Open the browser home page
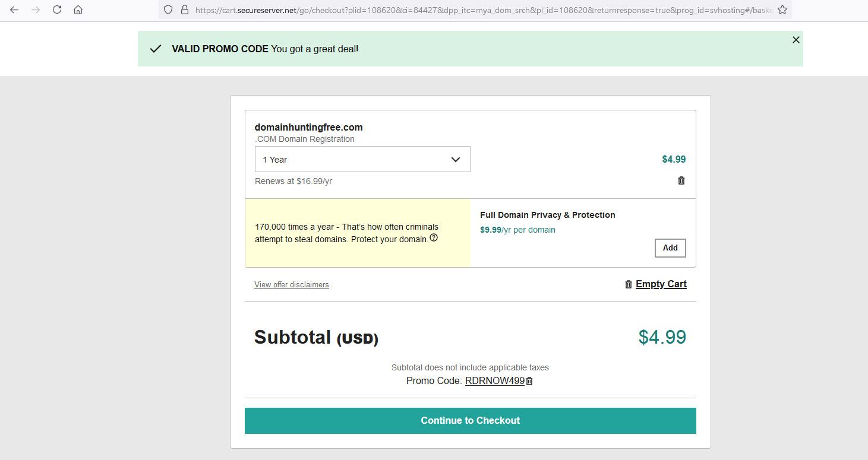Viewport: 868px width, 460px height. 78,10
